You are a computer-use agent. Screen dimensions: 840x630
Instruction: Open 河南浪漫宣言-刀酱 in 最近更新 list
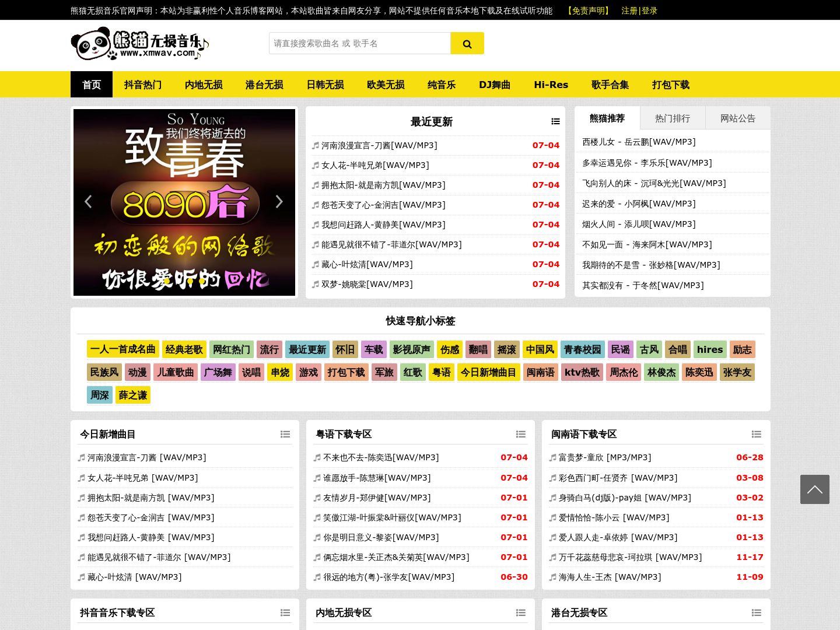coord(379,145)
